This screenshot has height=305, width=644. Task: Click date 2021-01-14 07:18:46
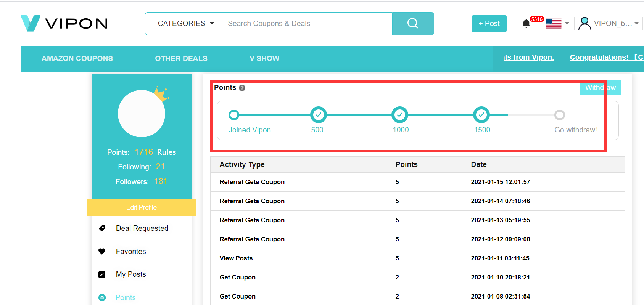[501, 201]
